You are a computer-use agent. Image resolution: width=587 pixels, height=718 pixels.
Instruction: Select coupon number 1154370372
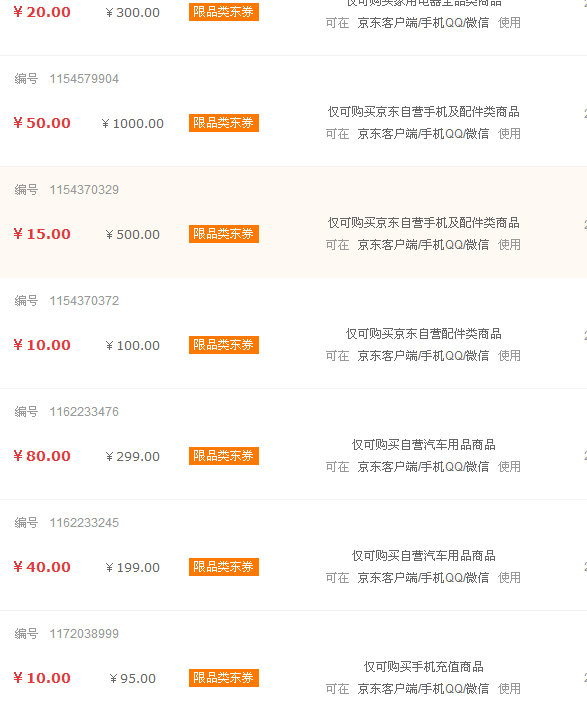pos(84,301)
